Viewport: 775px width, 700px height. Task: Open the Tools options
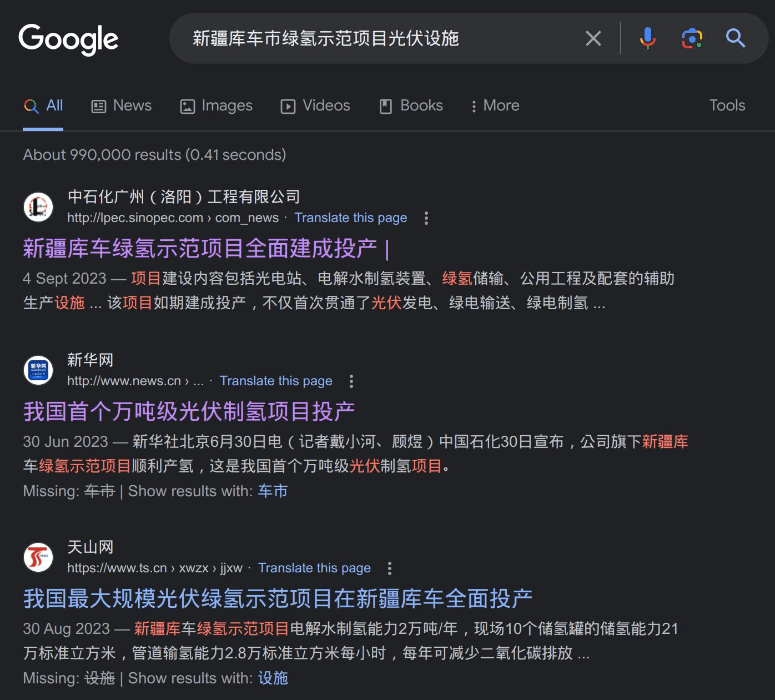pyautogui.click(x=727, y=105)
